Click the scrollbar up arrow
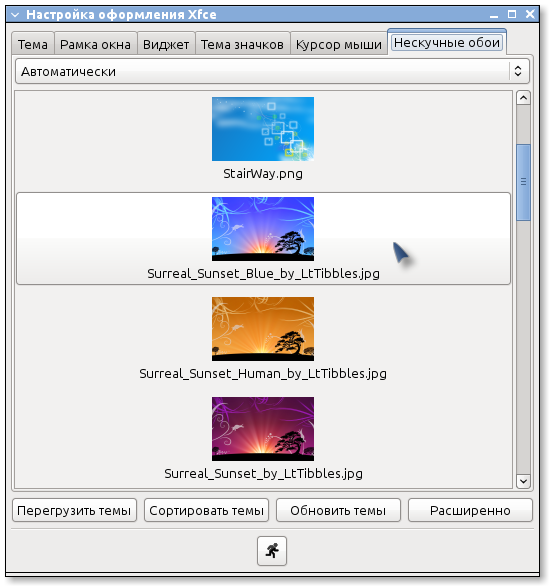The height and width of the screenshot is (586, 549). pos(523,98)
